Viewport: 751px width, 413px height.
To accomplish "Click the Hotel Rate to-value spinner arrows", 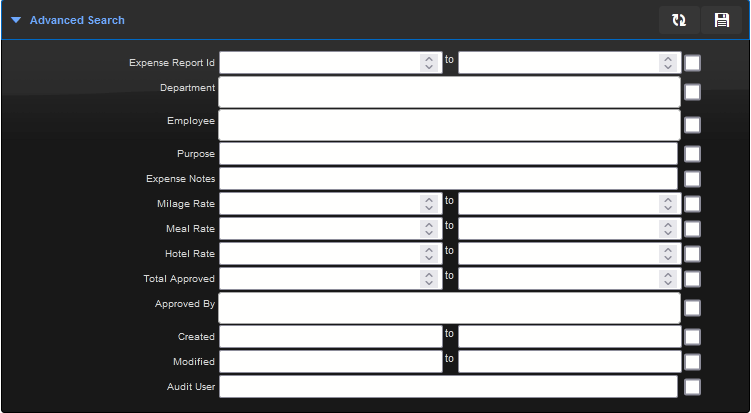I will (668, 253).
